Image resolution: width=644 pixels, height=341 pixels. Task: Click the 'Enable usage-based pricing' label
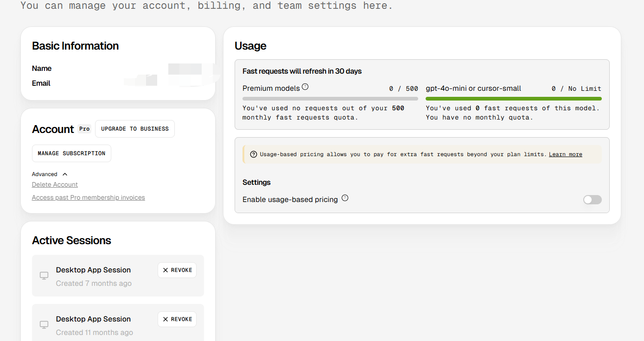[x=290, y=200]
